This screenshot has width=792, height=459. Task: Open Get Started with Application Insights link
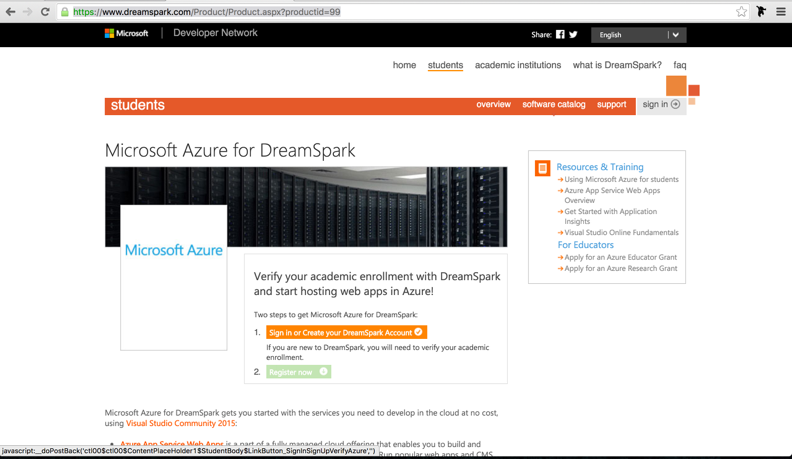[x=611, y=216]
